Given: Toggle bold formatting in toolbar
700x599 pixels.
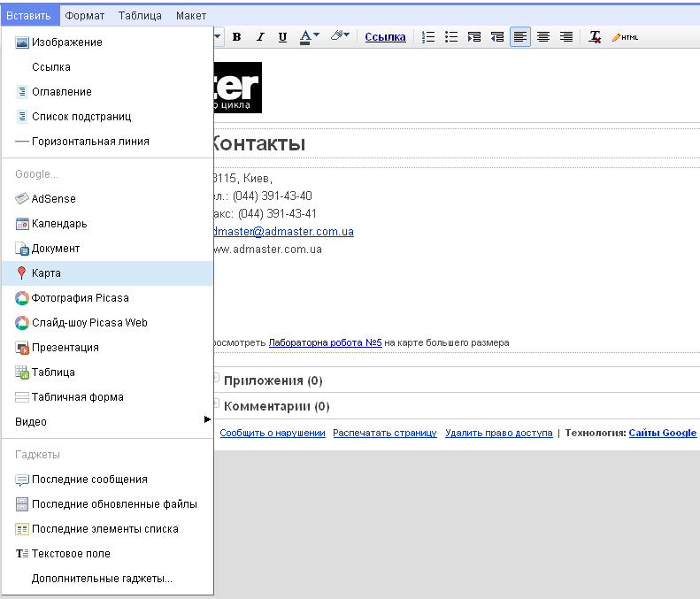Looking at the screenshot, I should [236, 37].
